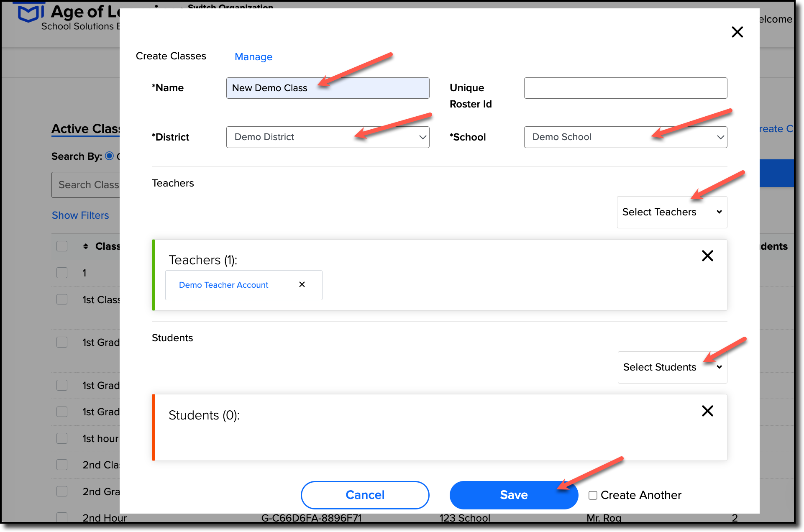
Task: Click Switch Organization at the top
Action: point(230,7)
